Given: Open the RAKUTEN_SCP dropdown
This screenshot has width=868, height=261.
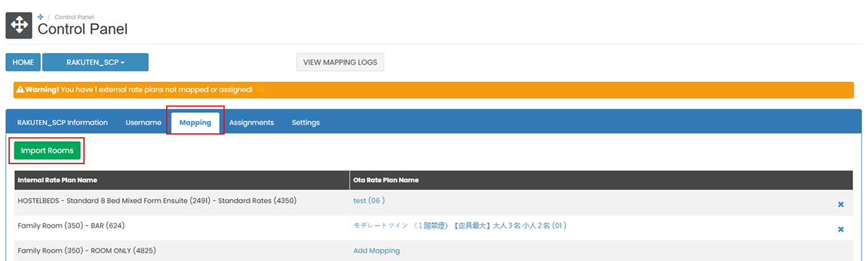Looking at the screenshot, I should coord(95,62).
